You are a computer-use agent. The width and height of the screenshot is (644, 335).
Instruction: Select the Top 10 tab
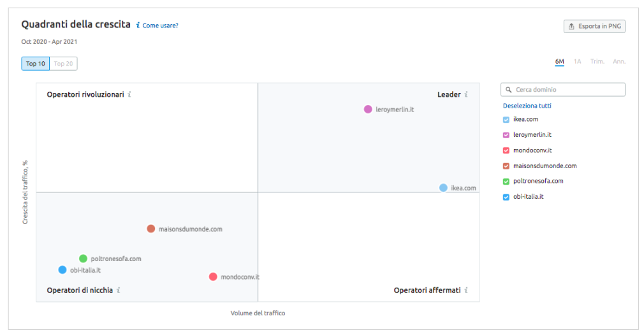(35, 64)
